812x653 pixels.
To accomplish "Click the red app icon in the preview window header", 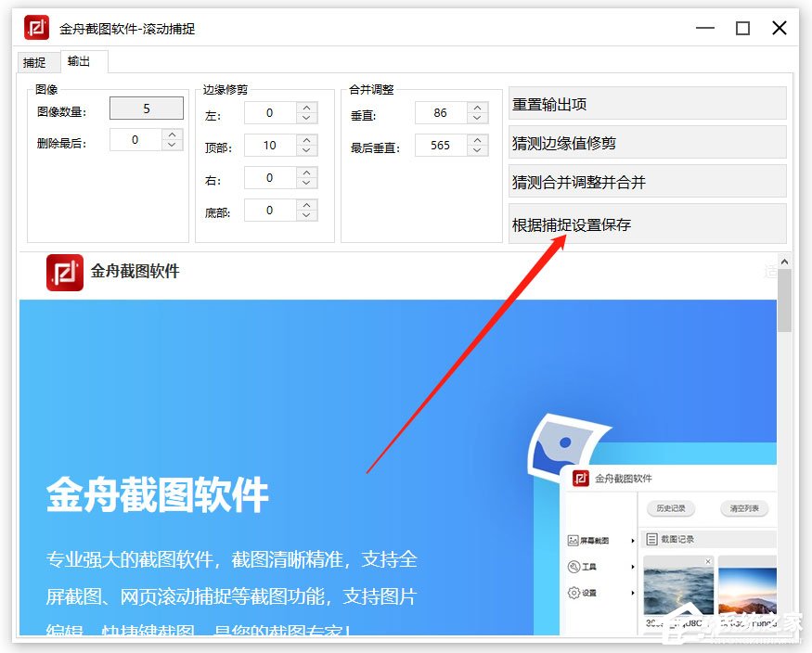I will pos(579,479).
